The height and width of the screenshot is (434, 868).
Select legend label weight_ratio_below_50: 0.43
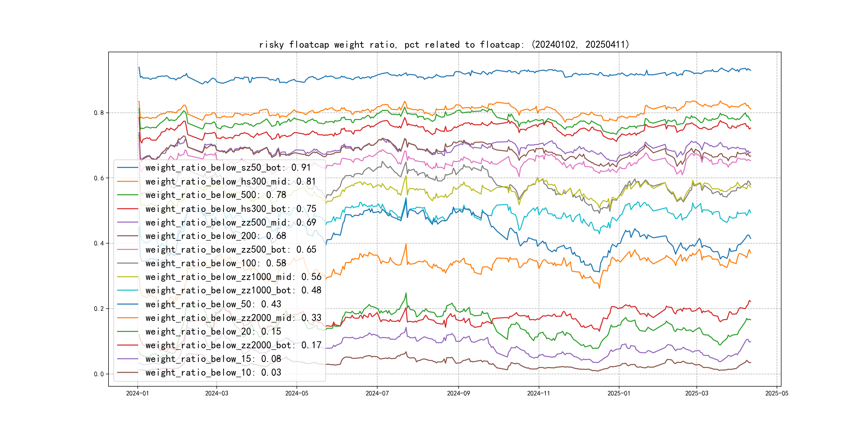pyautogui.click(x=213, y=304)
